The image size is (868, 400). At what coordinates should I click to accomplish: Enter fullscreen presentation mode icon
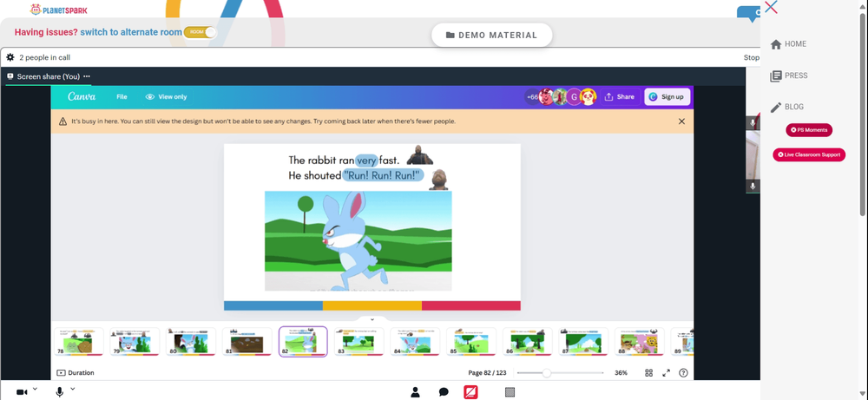coord(666,373)
